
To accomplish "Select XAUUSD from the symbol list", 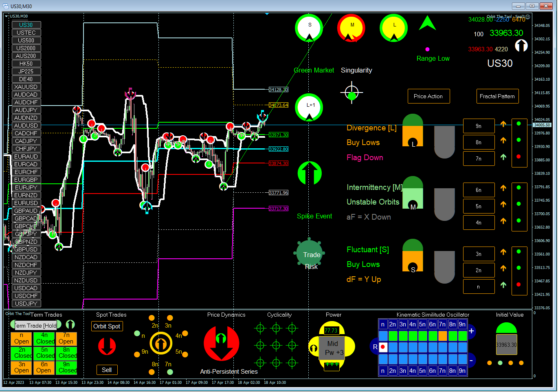I will (26, 87).
